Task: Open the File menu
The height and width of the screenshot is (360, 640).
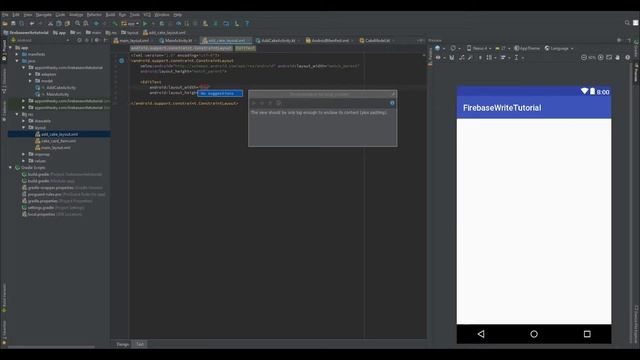Action: pyautogui.click(x=5, y=15)
